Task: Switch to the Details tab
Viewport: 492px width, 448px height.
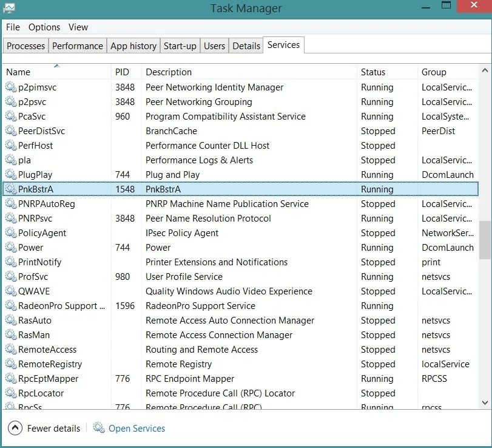Action: coord(246,46)
